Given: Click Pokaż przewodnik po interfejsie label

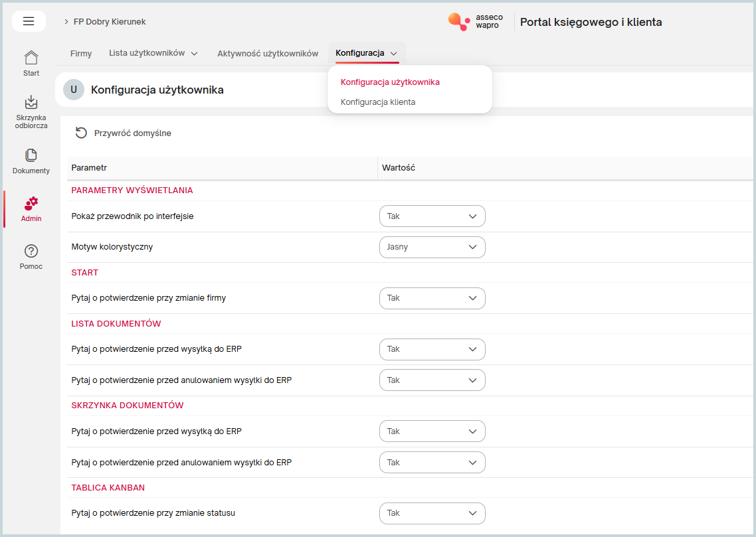Looking at the screenshot, I should [133, 216].
